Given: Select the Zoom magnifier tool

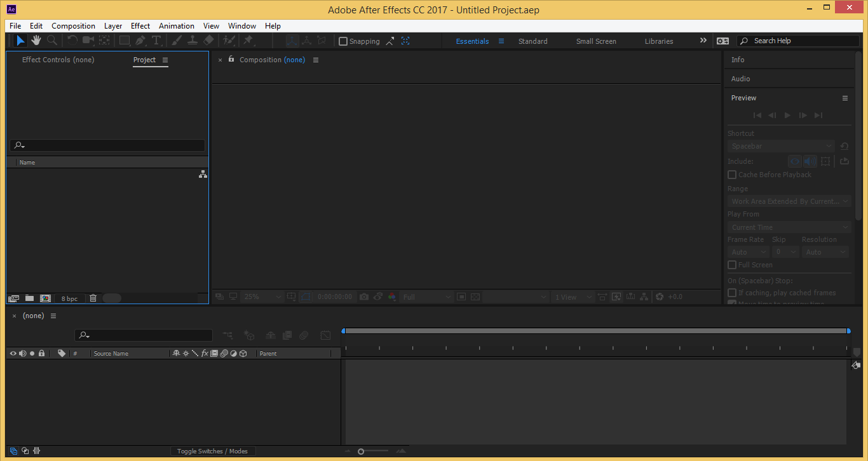Looking at the screenshot, I should coord(52,41).
